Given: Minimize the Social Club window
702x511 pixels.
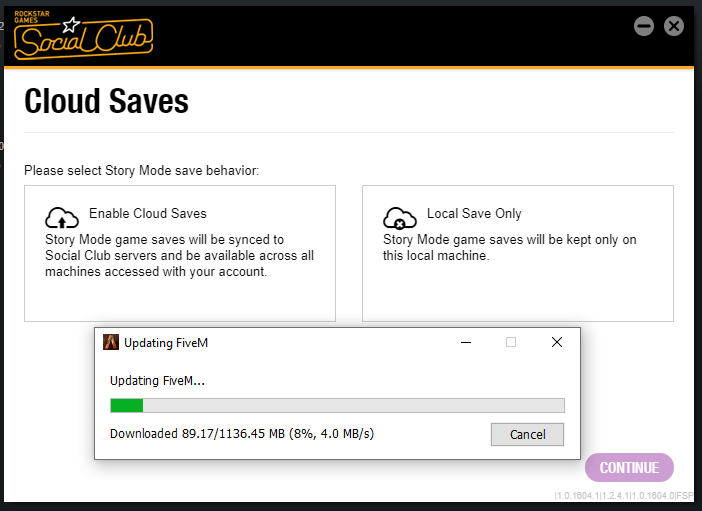Looking at the screenshot, I should (x=644, y=26).
